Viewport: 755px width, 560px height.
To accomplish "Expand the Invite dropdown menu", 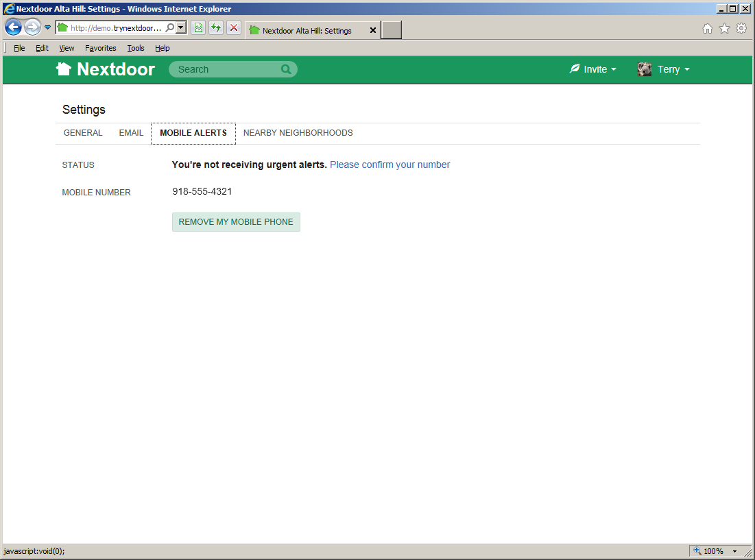I will (x=593, y=69).
